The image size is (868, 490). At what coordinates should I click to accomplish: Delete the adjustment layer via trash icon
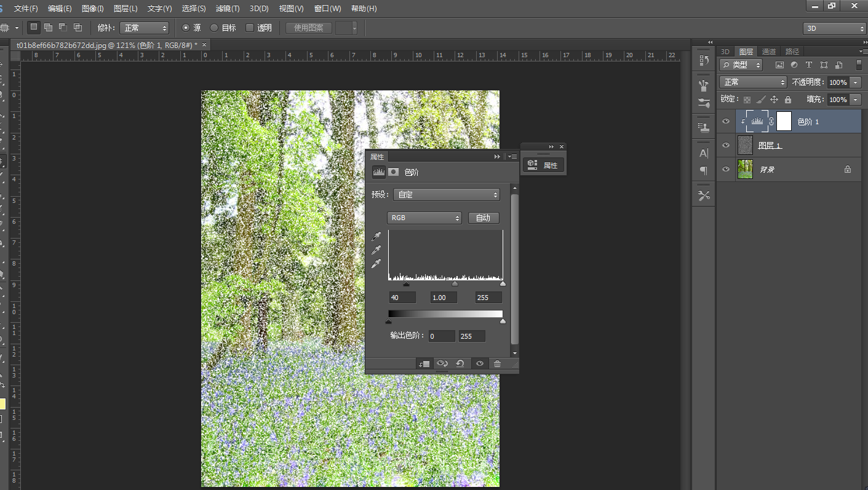click(497, 364)
